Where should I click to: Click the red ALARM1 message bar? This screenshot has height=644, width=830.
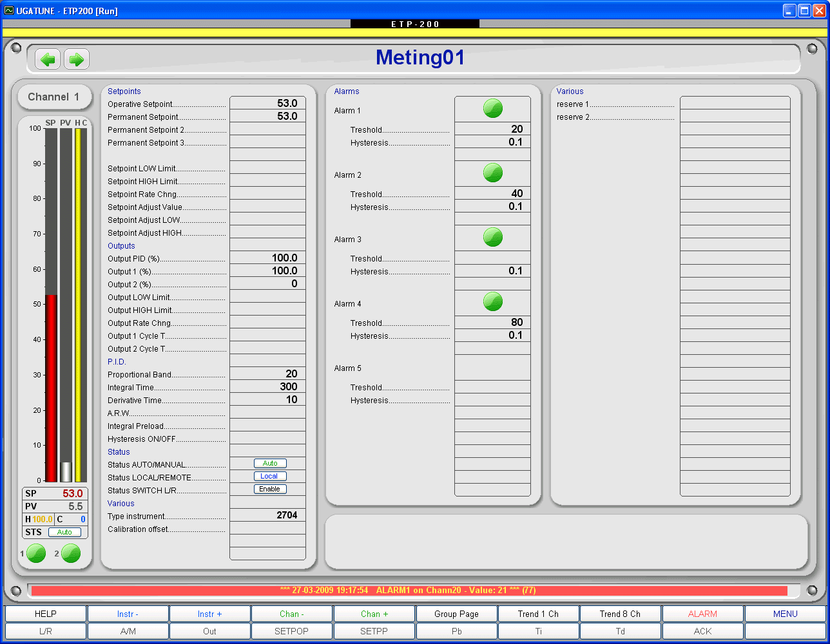[409, 591]
